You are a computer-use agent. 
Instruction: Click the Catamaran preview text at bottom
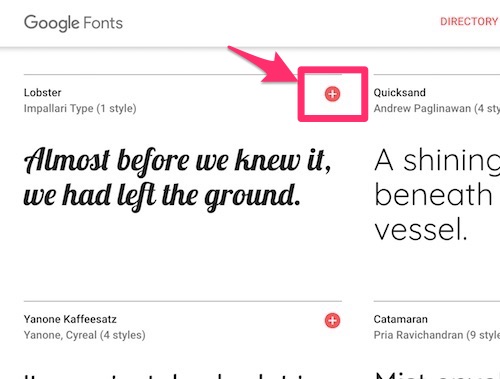click(x=437, y=376)
